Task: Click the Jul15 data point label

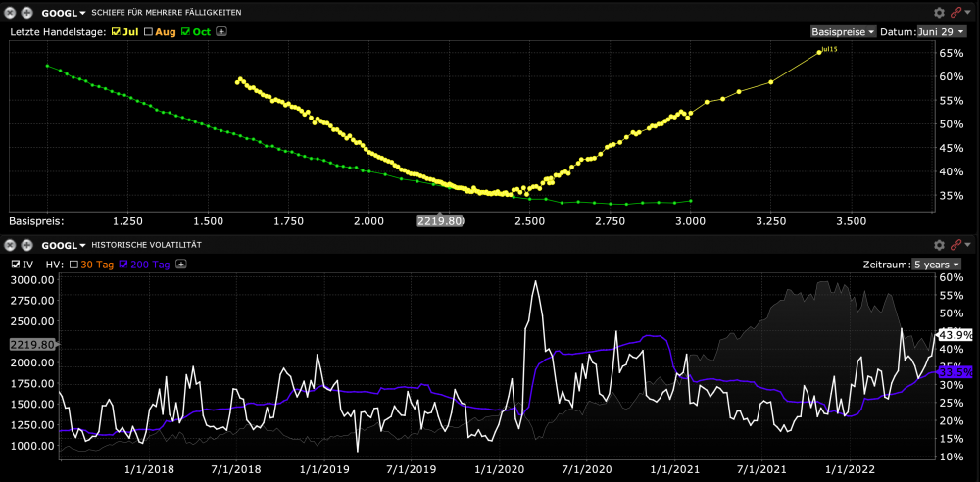Action: pos(829,48)
